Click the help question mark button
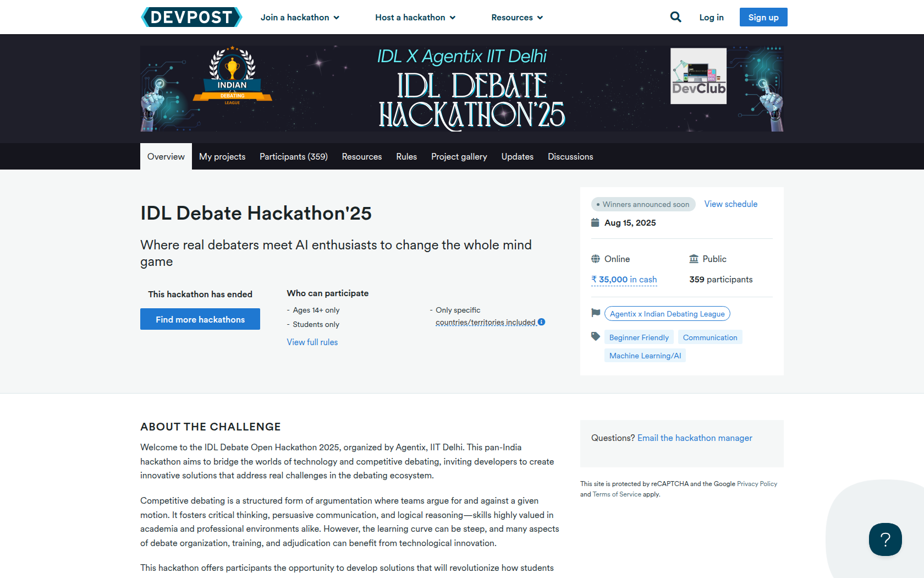 pos(885,539)
